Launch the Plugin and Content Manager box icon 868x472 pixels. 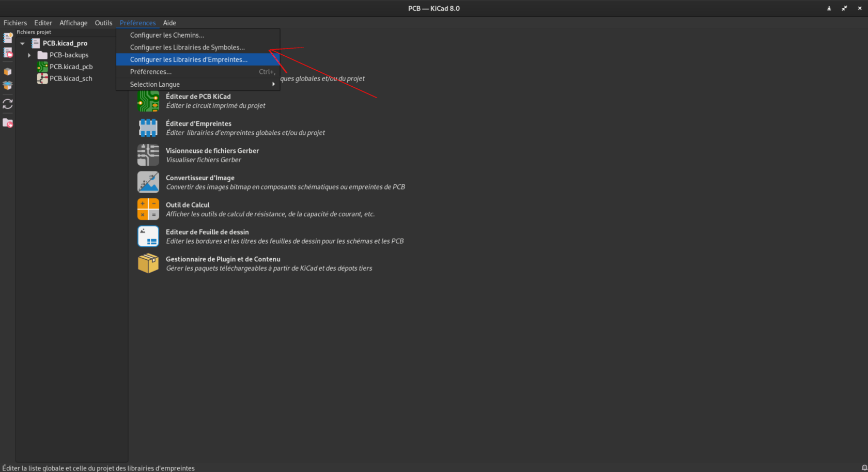pyautogui.click(x=148, y=263)
